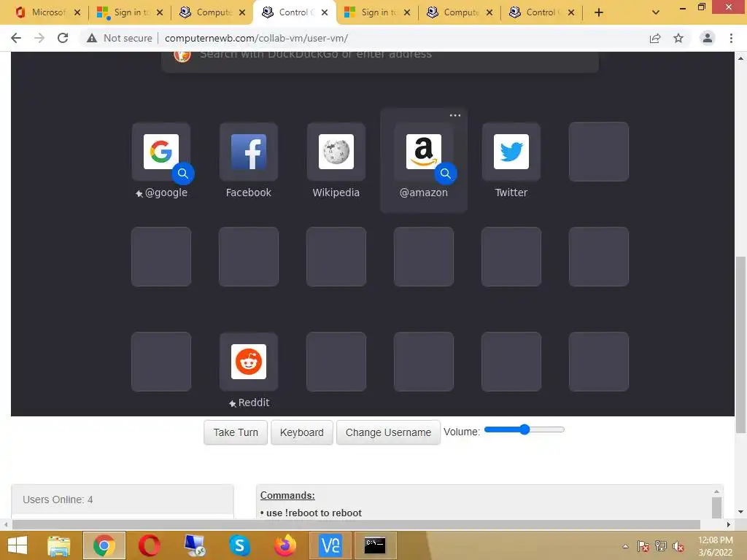Open the Twitter shortcut tile
This screenshot has height=560, width=747.
tap(511, 152)
